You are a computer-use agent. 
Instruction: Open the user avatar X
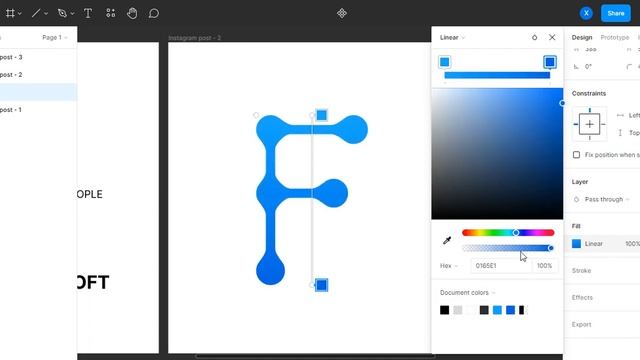[586, 13]
